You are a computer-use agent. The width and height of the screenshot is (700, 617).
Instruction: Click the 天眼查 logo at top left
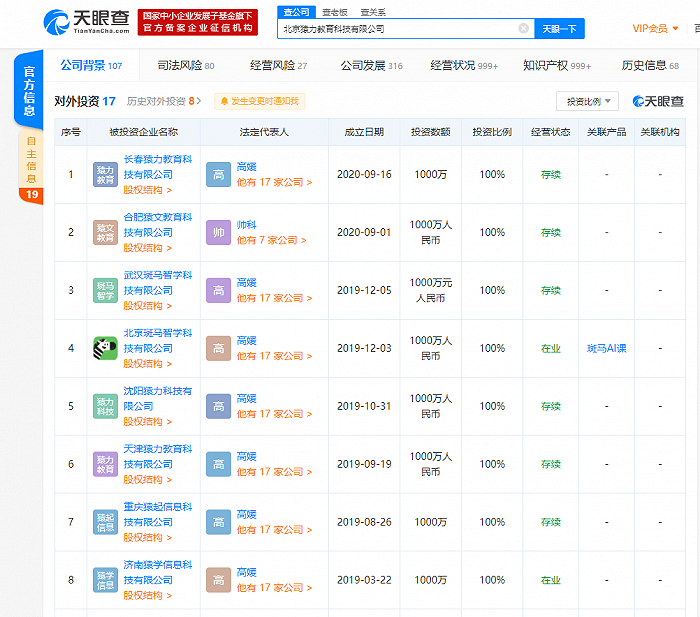84,22
